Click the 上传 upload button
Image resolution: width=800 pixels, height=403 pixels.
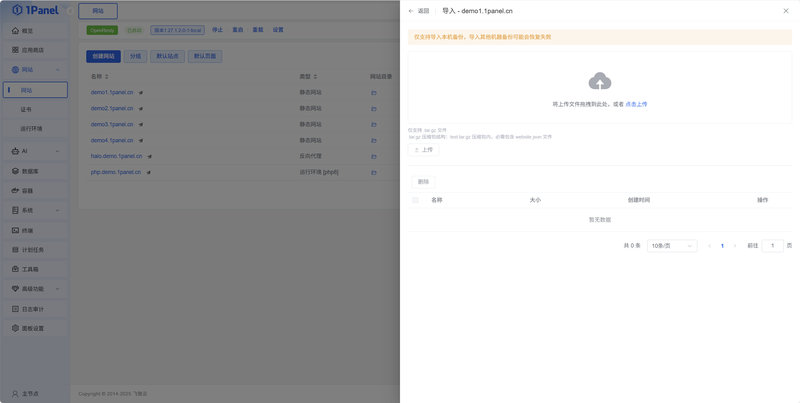423,150
